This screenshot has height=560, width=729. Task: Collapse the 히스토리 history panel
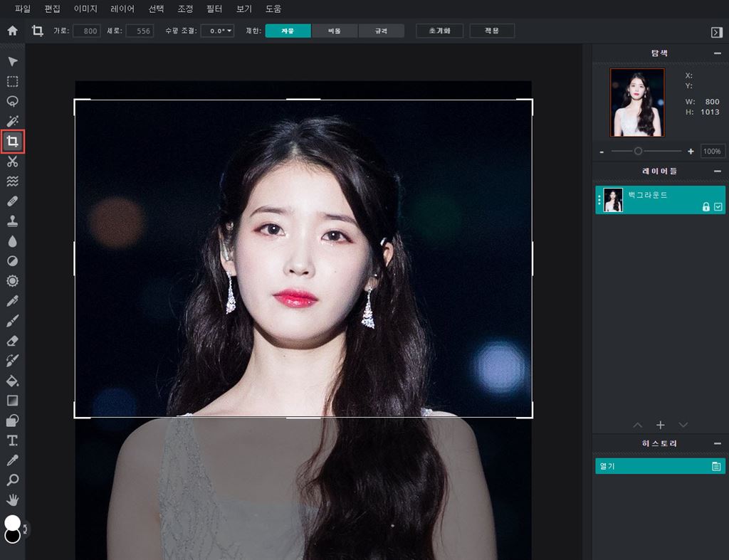click(x=718, y=444)
